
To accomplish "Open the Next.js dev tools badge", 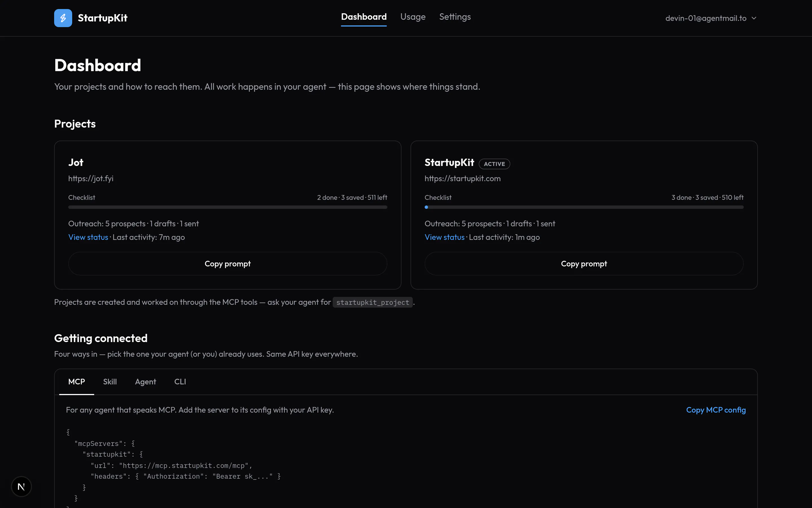I will pyautogui.click(x=21, y=486).
